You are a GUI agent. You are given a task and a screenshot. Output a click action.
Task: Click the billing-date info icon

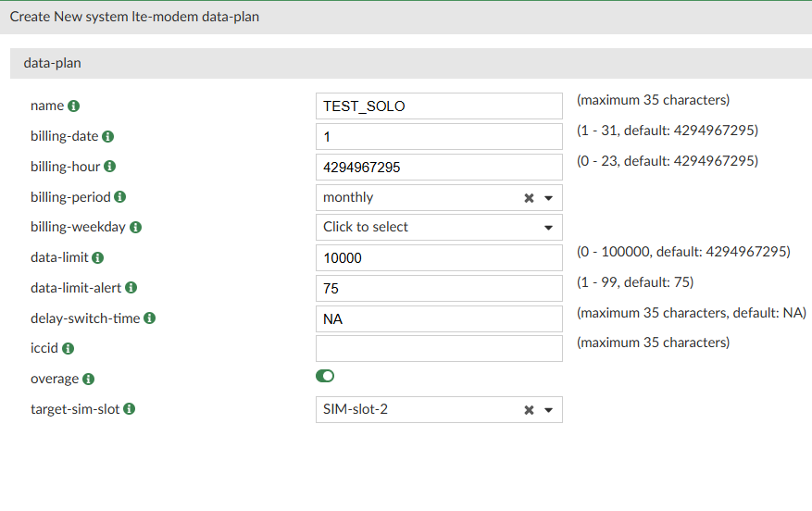tap(107, 137)
